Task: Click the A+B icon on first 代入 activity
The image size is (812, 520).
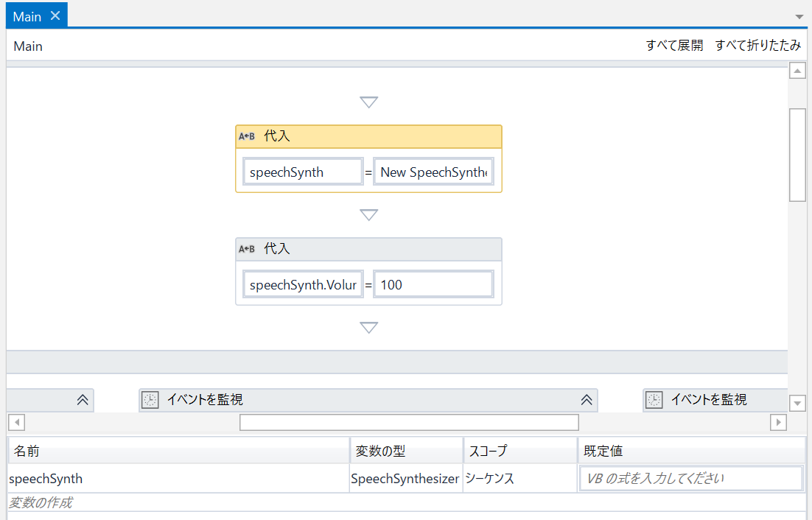Action: [x=247, y=136]
